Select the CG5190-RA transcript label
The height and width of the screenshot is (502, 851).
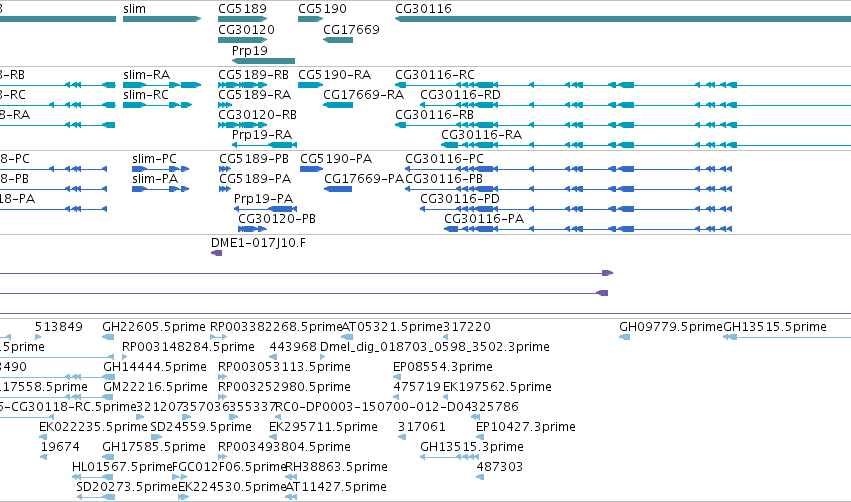point(334,74)
